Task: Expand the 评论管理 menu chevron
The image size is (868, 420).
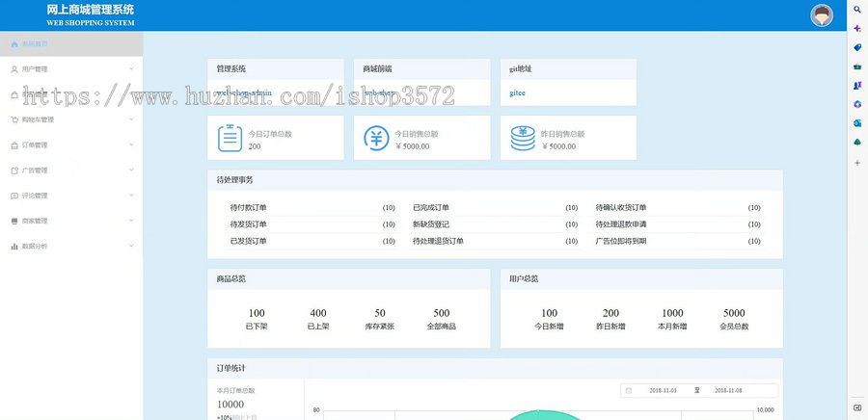Action: [131, 196]
